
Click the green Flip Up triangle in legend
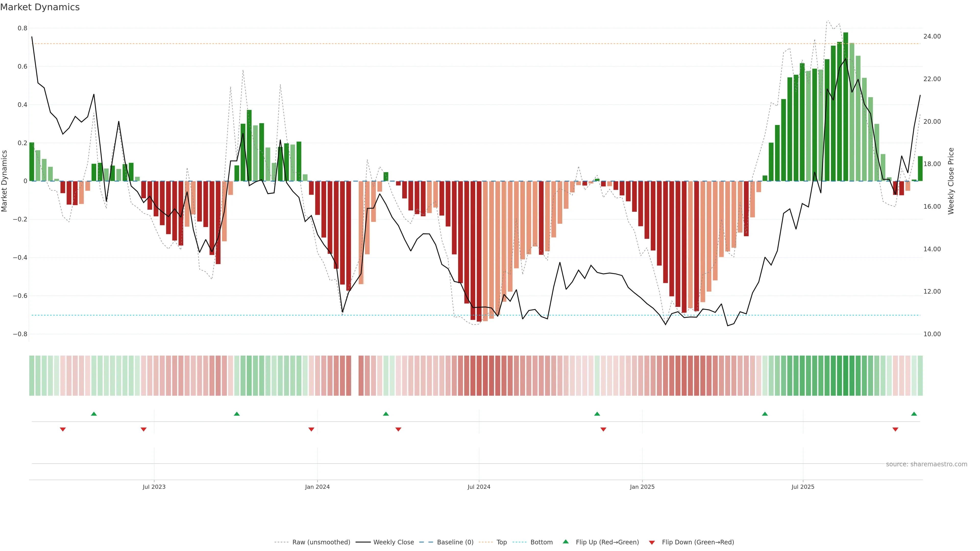point(566,542)
